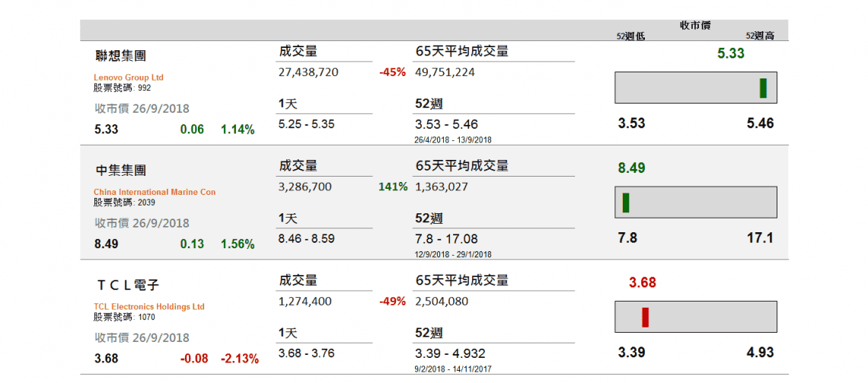Click the 65-day average volume 2,504,080
The width and height of the screenshot is (868, 383).
[x=442, y=302]
